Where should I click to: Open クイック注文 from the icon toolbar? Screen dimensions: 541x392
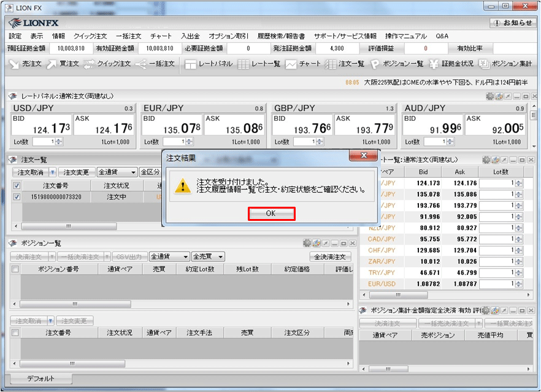[107, 64]
